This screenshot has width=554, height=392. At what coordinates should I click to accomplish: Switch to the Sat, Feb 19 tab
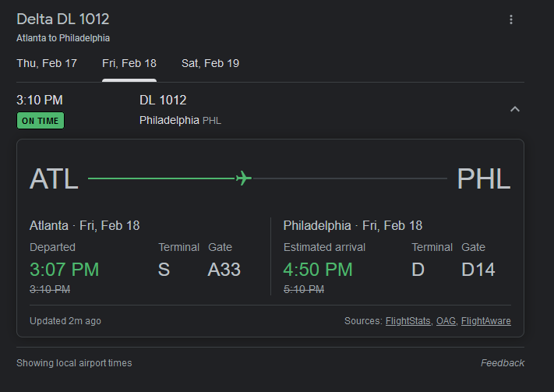coord(210,63)
